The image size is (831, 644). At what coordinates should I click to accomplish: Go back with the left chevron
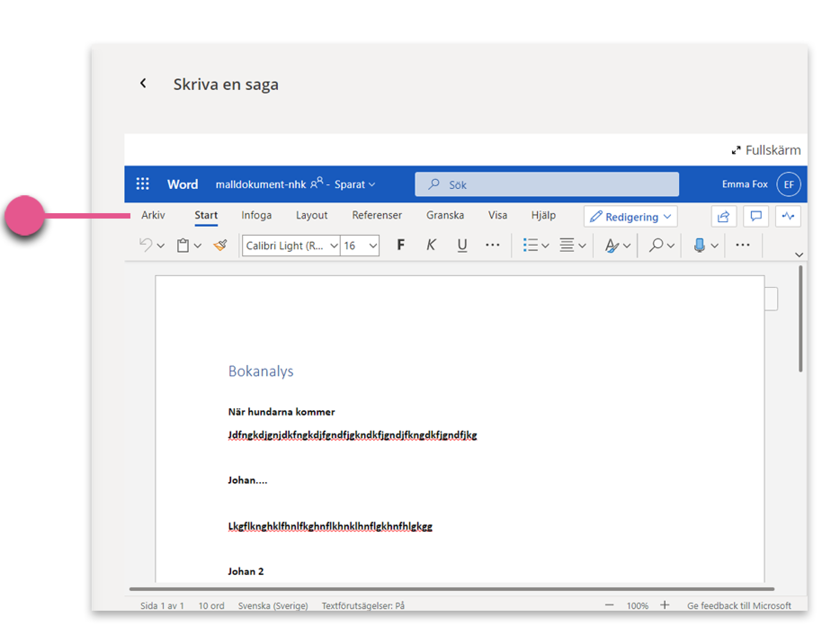click(143, 83)
